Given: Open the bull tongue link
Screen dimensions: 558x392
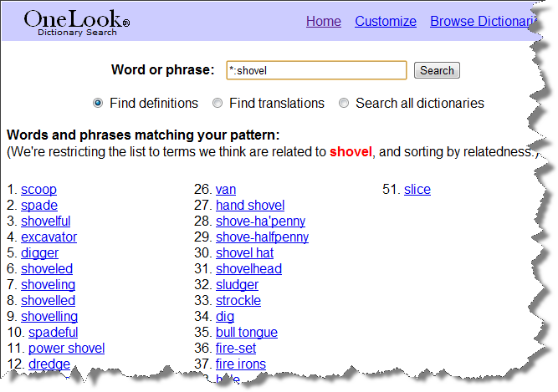Looking at the screenshot, I should click(x=246, y=332).
